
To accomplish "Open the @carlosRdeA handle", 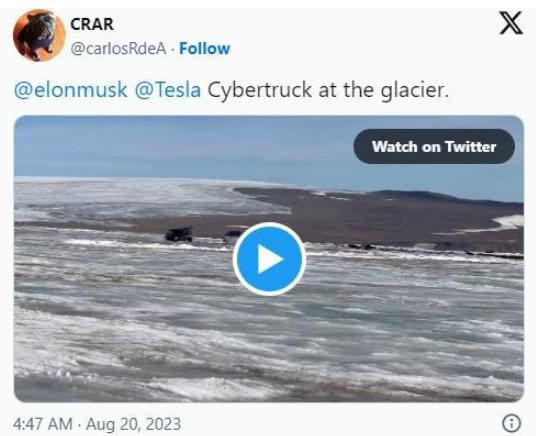I will point(118,49).
